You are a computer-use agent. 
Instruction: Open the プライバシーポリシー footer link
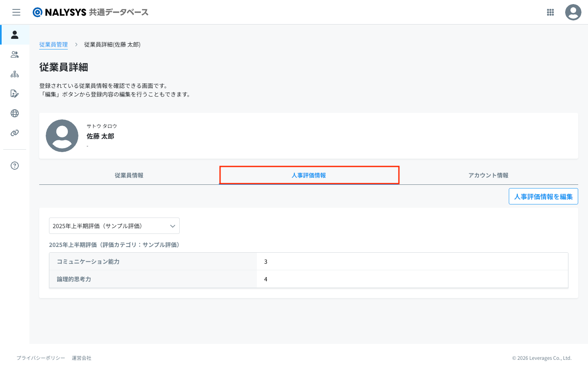coord(41,358)
